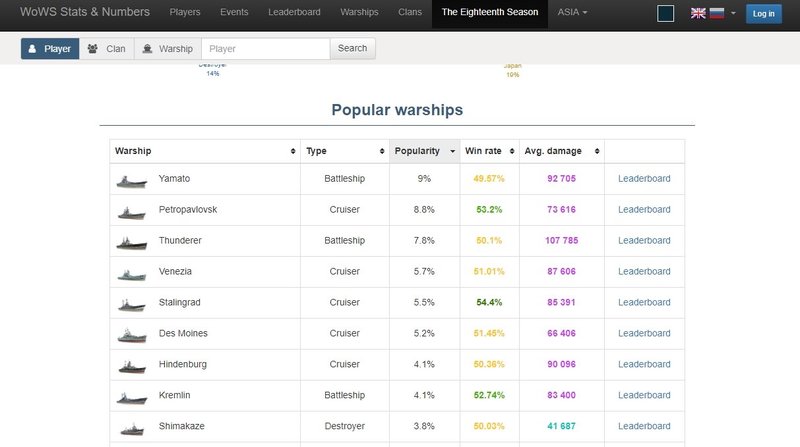This screenshot has width=800, height=447.
Task: Click the Log in button
Action: point(763,14)
